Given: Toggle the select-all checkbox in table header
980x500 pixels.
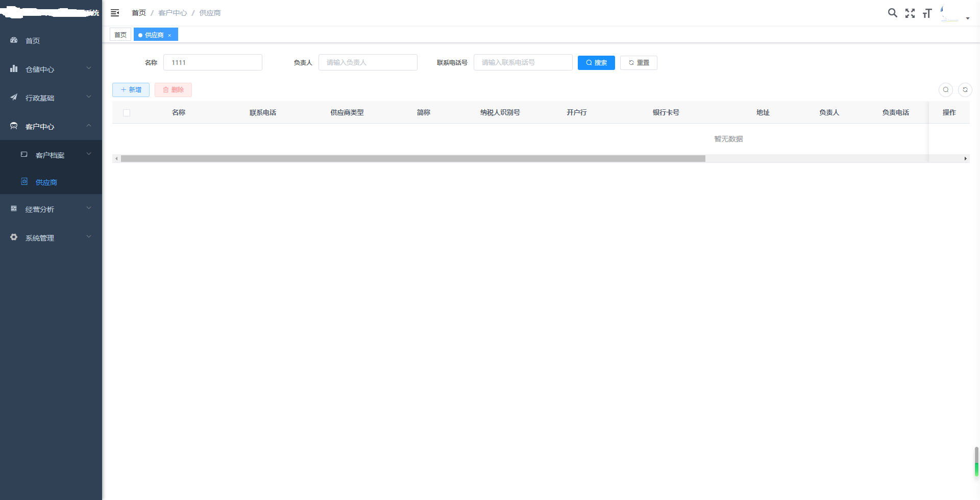Looking at the screenshot, I should 127,113.
